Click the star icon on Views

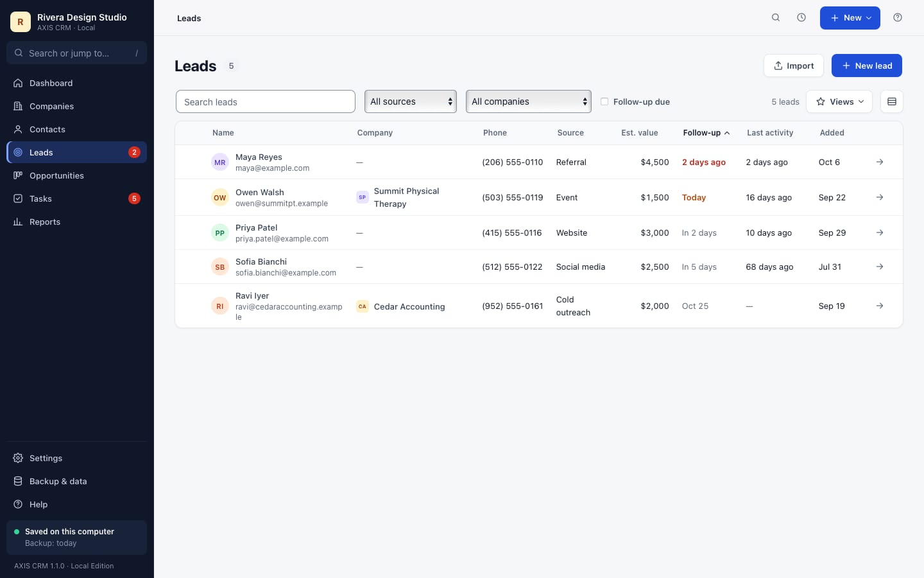tap(821, 101)
